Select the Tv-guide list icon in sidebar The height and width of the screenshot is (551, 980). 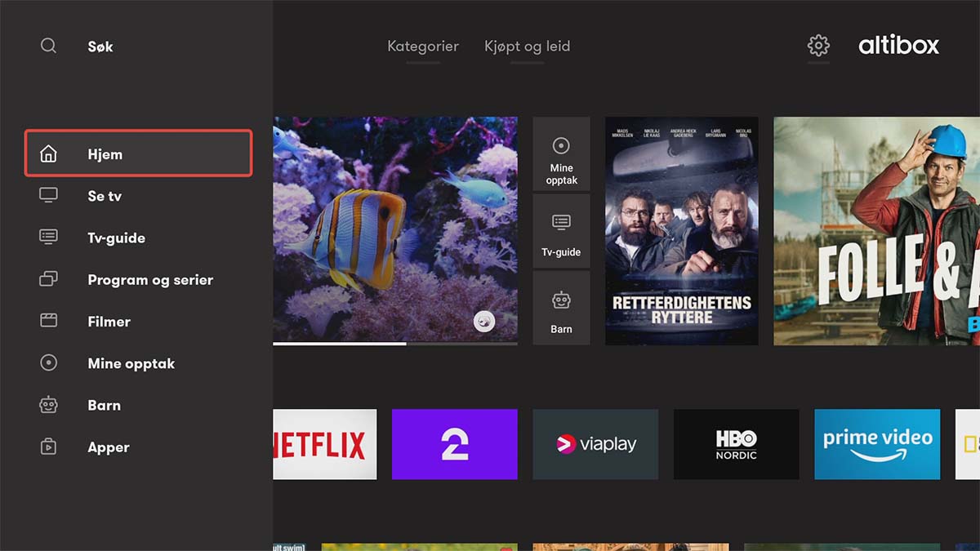49,237
